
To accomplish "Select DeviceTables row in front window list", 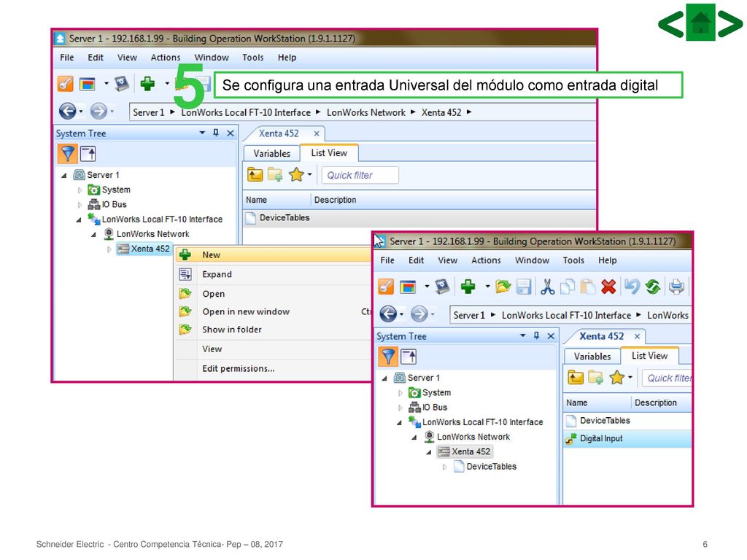I will tap(627, 421).
